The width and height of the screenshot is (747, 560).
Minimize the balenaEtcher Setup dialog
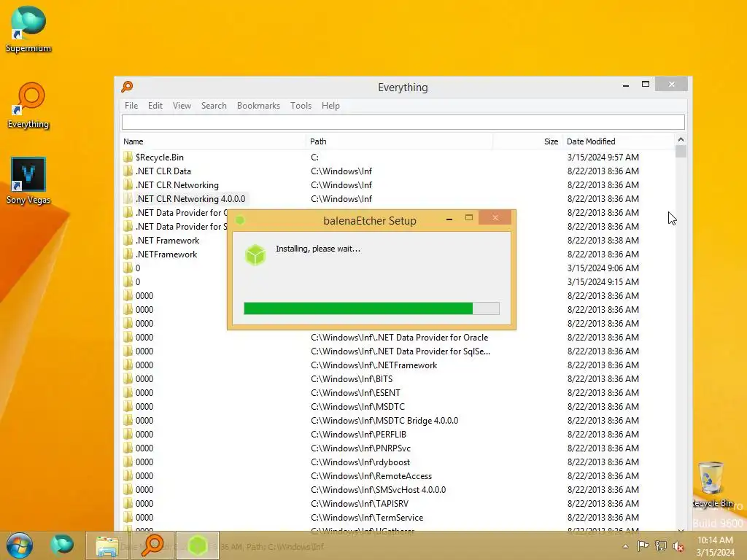(449, 219)
